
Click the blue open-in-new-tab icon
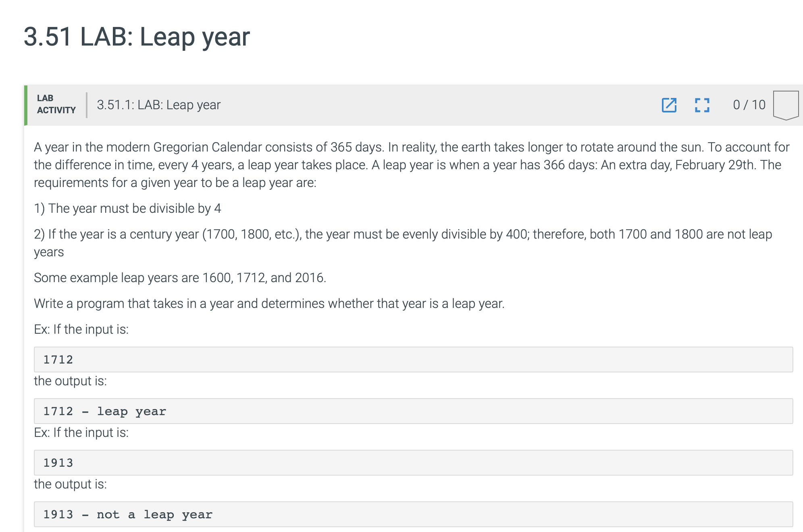[670, 105]
